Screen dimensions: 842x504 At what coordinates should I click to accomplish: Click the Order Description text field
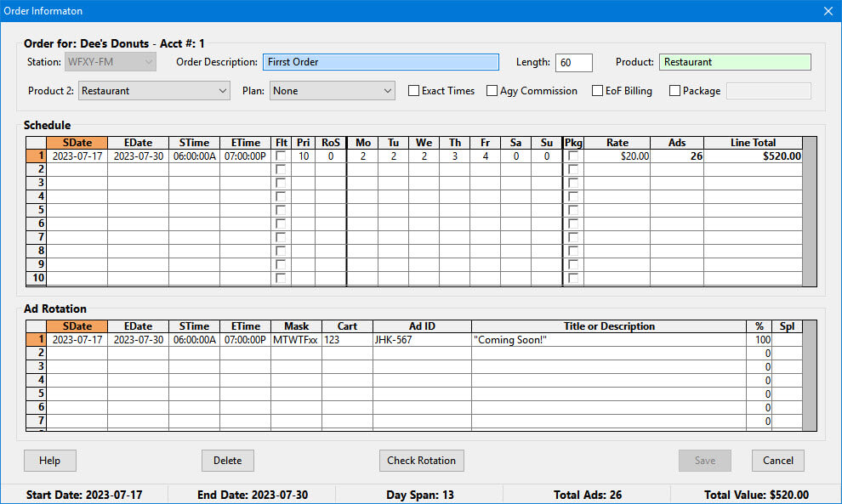click(380, 62)
